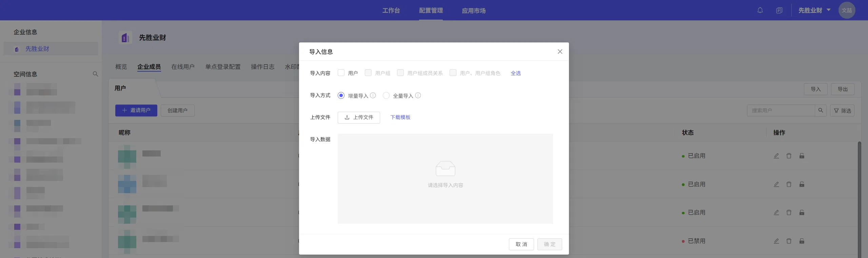Select the 用户 sub-tab
This screenshot has height=258, width=868.
(x=120, y=88)
